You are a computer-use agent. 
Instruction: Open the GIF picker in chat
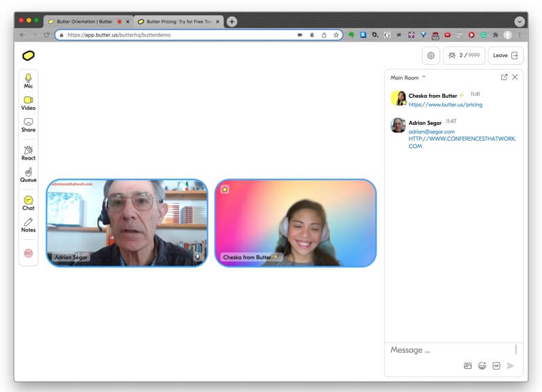click(496, 366)
